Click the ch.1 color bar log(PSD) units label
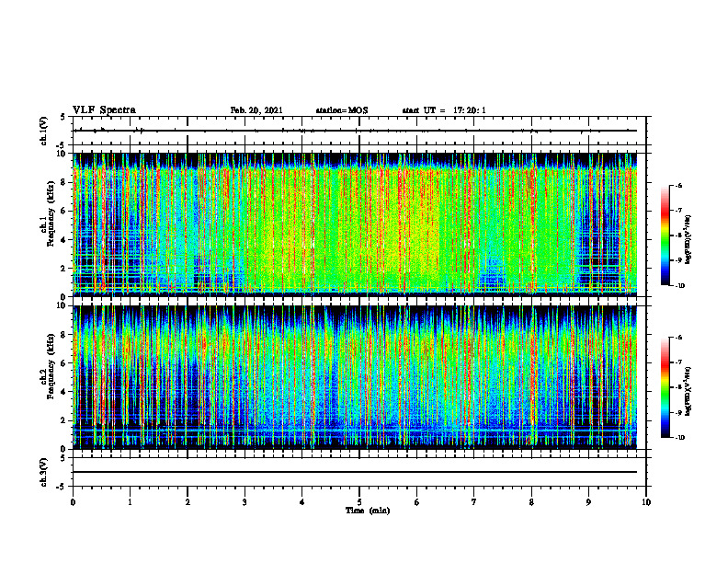728x563 pixels. point(688,240)
